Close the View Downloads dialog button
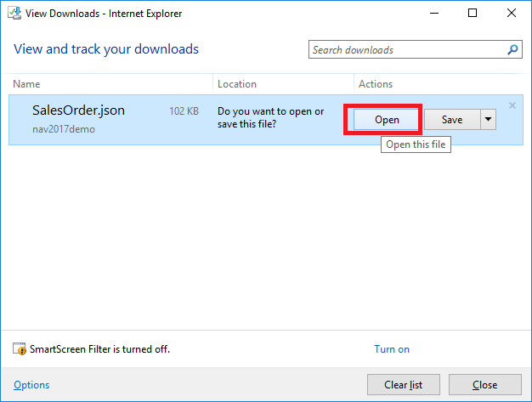The width and height of the screenshot is (532, 402). (485, 385)
